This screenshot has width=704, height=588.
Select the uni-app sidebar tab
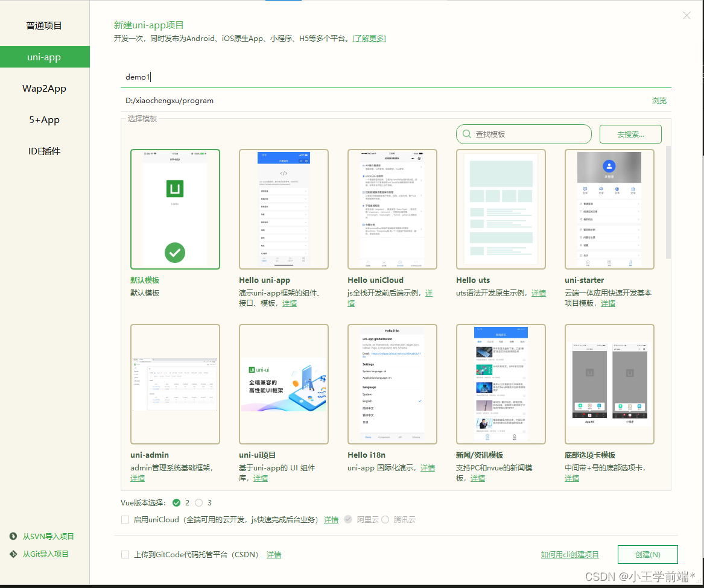(x=44, y=57)
